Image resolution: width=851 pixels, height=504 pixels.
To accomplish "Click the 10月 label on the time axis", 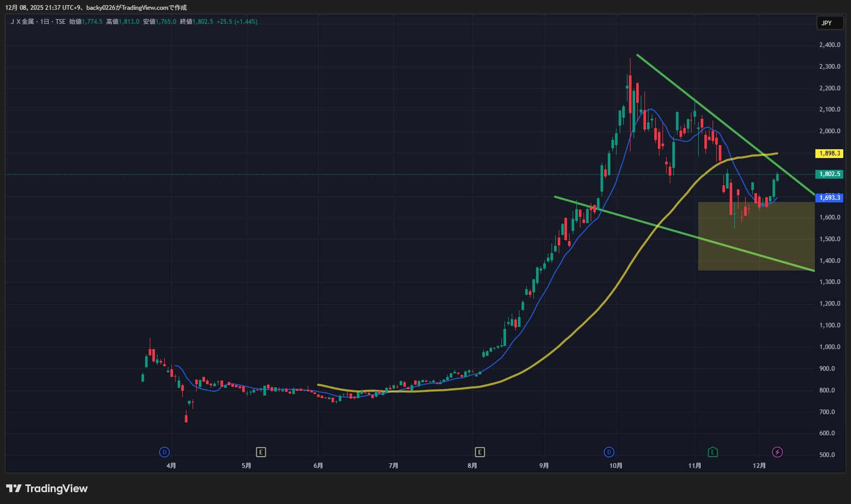I will click(616, 466).
